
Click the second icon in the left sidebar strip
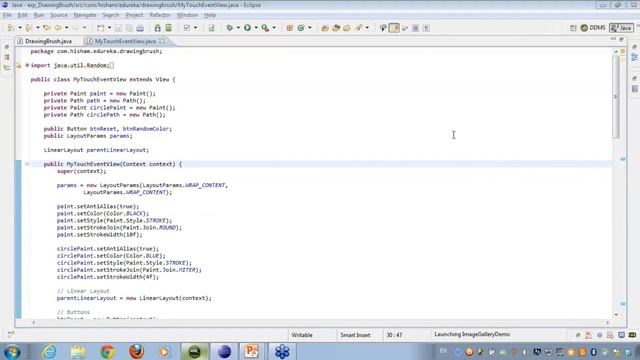(x=7, y=58)
